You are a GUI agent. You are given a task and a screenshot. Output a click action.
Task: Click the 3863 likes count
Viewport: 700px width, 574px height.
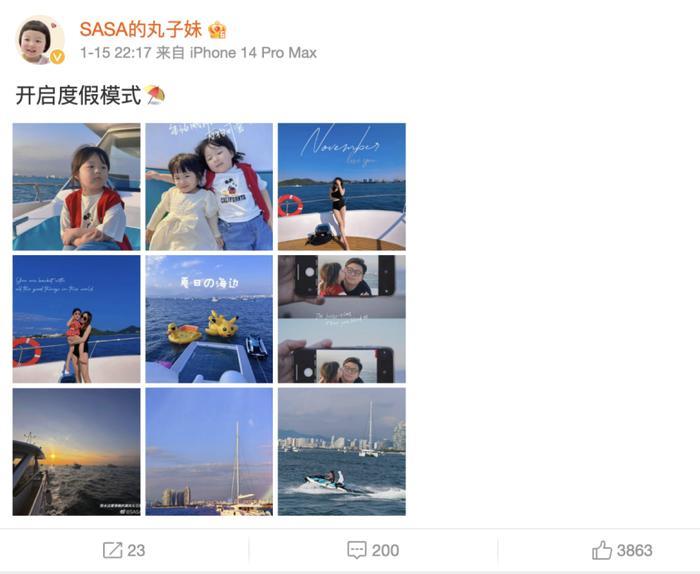pyautogui.click(x=634, y=550)
